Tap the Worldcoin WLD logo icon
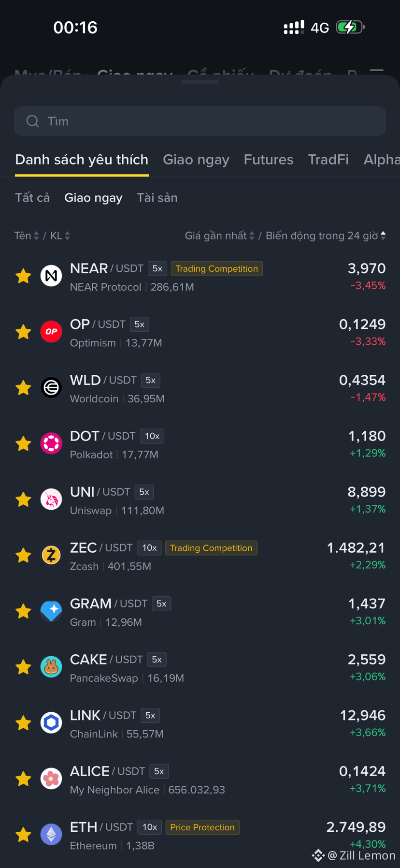400x868 pixels. [51, 388]
